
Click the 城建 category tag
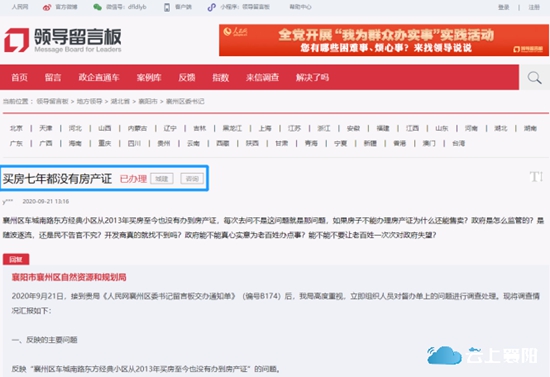(x=162, y=179)
